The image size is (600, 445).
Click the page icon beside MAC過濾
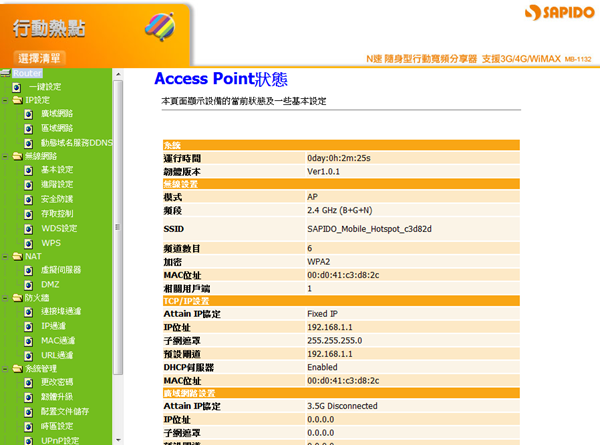coord(28,341)
